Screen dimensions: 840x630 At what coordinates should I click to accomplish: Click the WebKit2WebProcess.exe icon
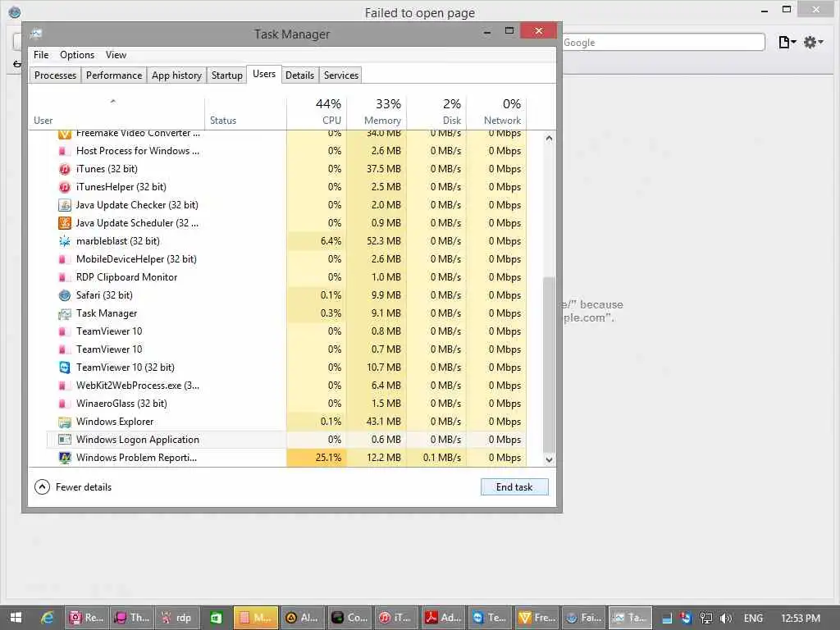(62, 386)
